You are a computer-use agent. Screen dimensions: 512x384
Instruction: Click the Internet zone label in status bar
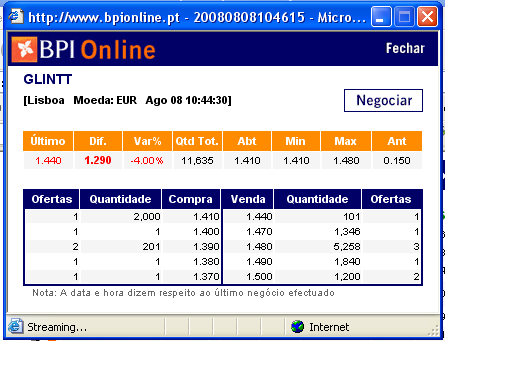[x=329, y=327]
